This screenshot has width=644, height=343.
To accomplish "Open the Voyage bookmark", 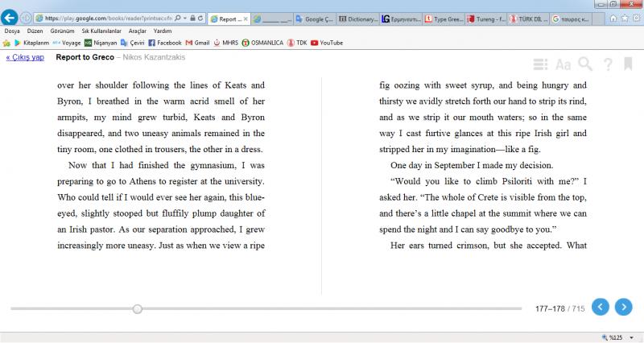I will pyautogui.click(x=67, y=43).
